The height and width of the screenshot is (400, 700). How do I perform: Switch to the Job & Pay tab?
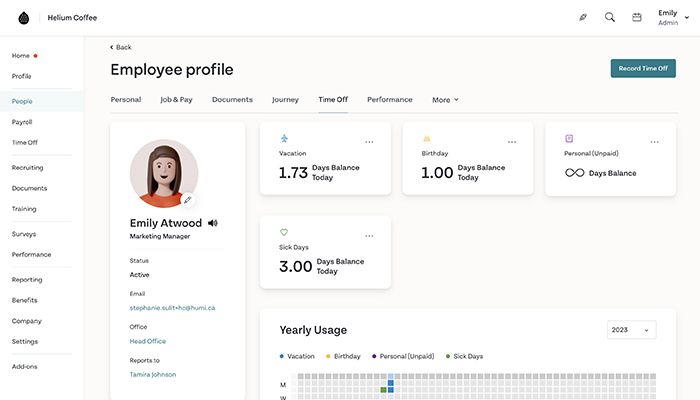(x=176, y=100)
